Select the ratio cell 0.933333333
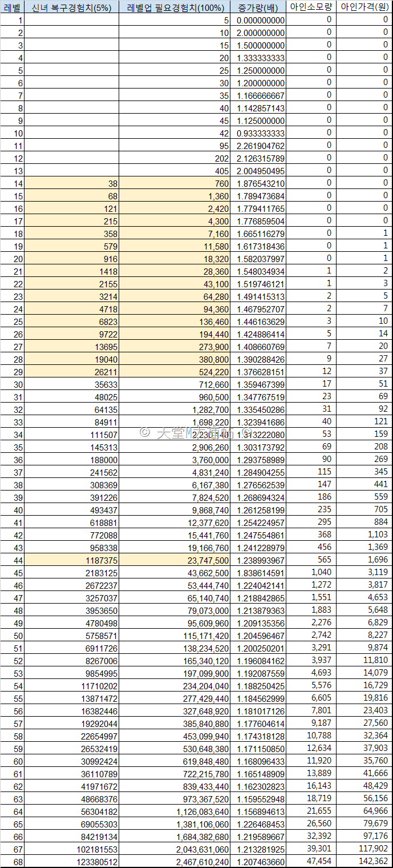Screen dimensions: 393x868 (258, 133)
